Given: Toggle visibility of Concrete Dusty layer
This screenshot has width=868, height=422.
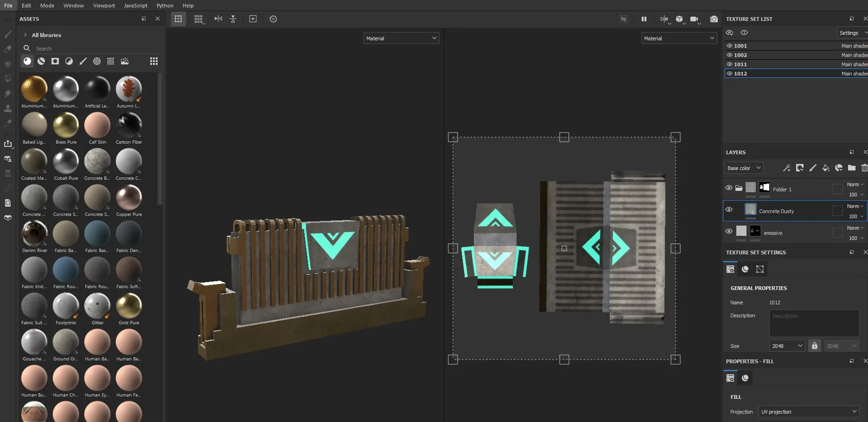Looking at the screenshot, I should (729, 210).
